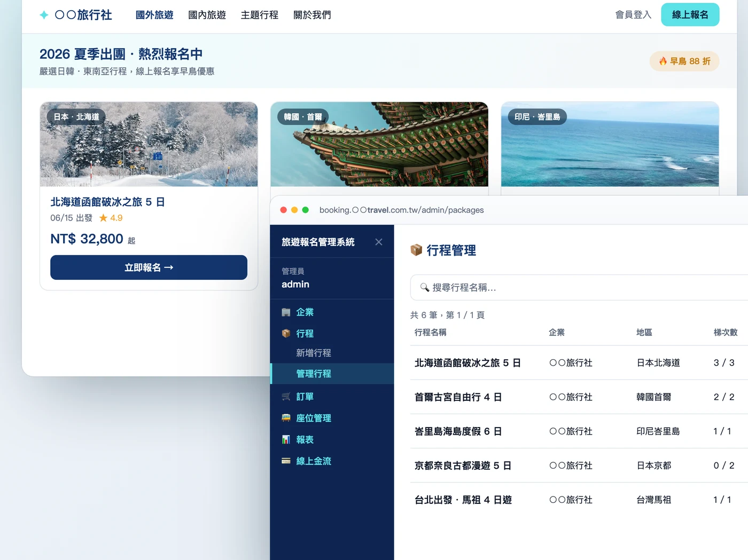
Task: Click the 日本京都 region cell
Action: click(654, 466)
